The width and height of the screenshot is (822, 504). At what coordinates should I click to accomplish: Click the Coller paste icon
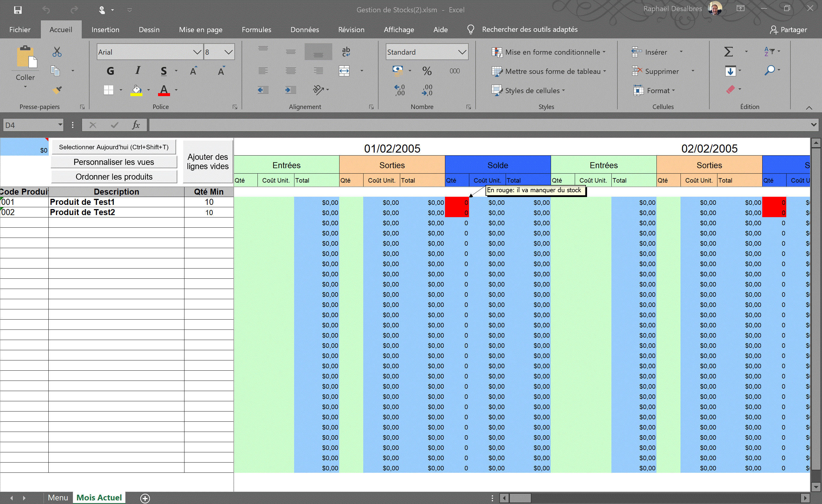click(x=26, y=57)
